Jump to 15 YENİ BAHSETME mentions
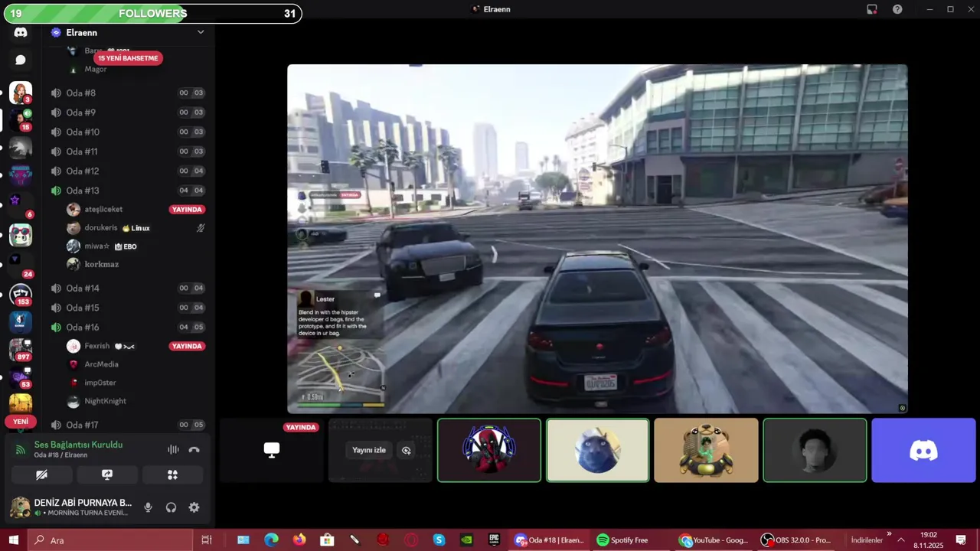980x551 pixels. [x=128, y=58]
